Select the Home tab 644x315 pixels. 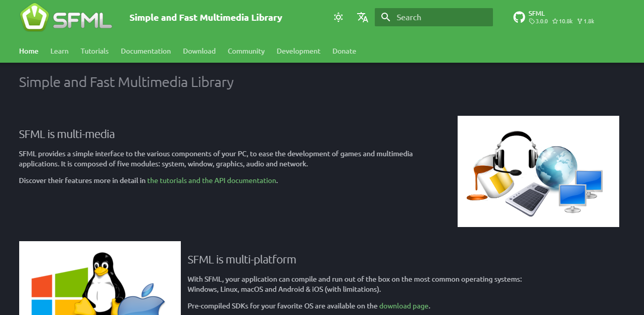pyautogui.click(x=29, y=51)
